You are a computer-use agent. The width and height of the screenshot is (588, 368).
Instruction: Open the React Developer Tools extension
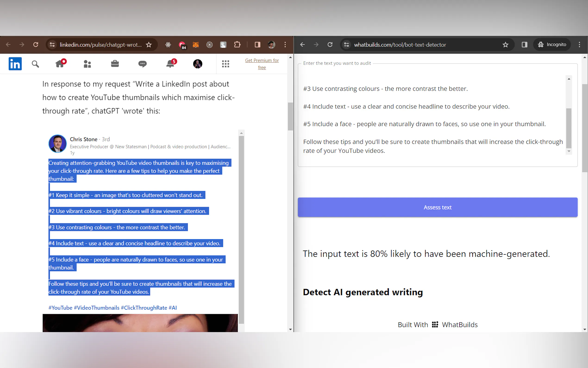click(x=168, y=45)
